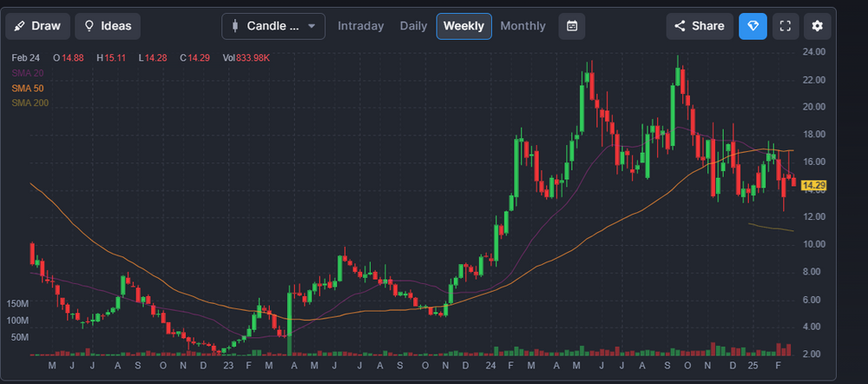Enter fullscreen chart mode
The height and width of the screenshot is (384, 868).
click(786, 26)
